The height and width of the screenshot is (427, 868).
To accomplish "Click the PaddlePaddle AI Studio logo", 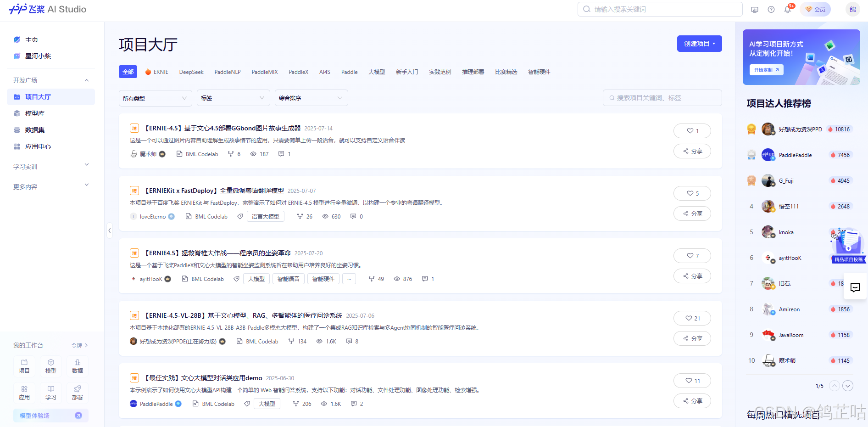I will [48, 9].
